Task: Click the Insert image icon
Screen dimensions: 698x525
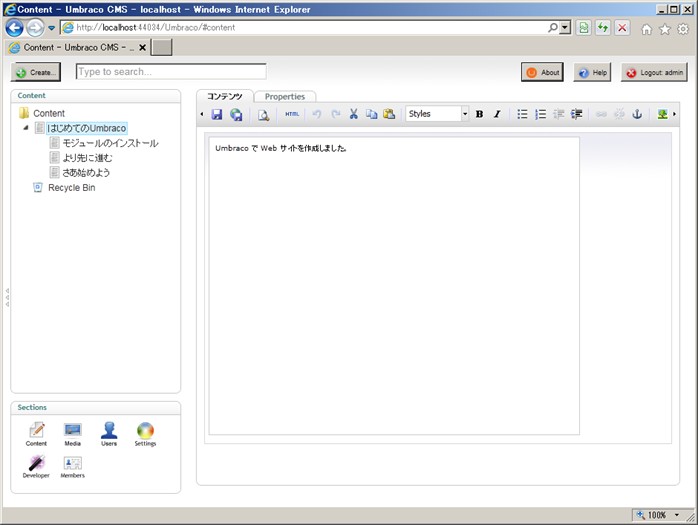Action: (662, 114)
